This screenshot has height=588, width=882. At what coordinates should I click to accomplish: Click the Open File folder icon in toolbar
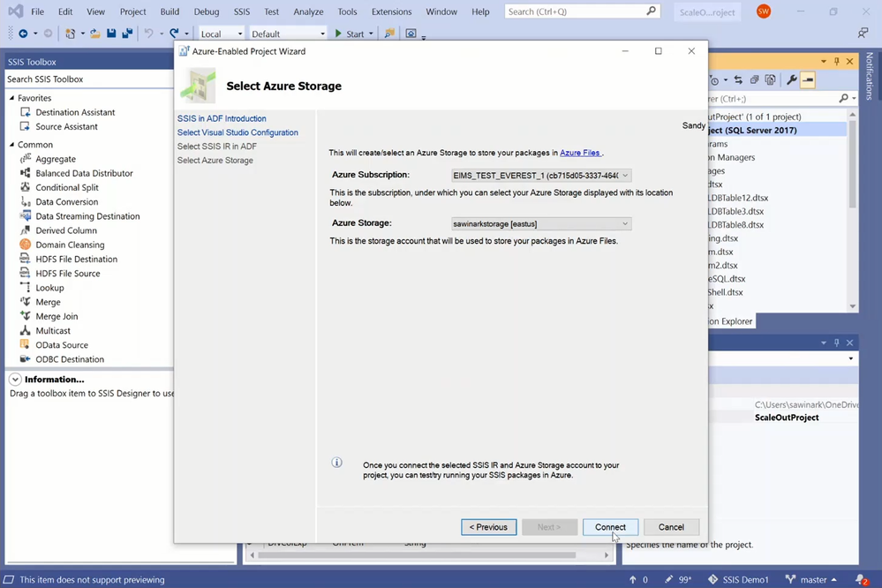(95, 34)
